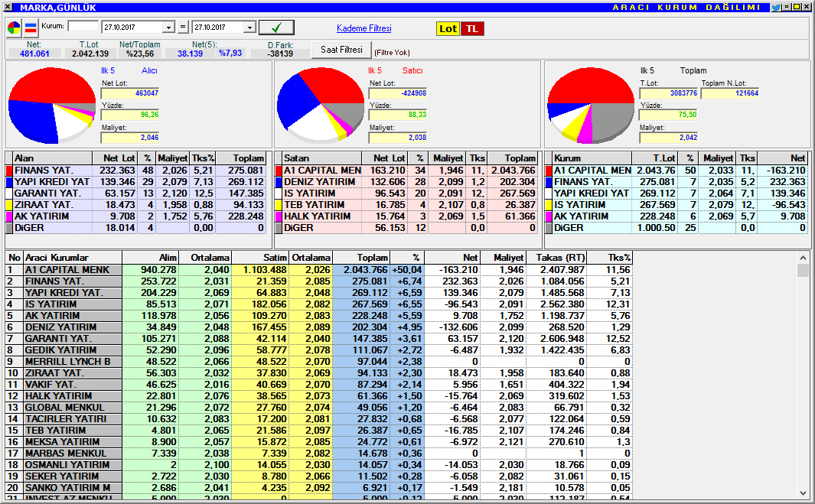Sort the broker list by the Takas (RT) column
Viewport: 815px width, 504px height.
(x=556, y=258)
